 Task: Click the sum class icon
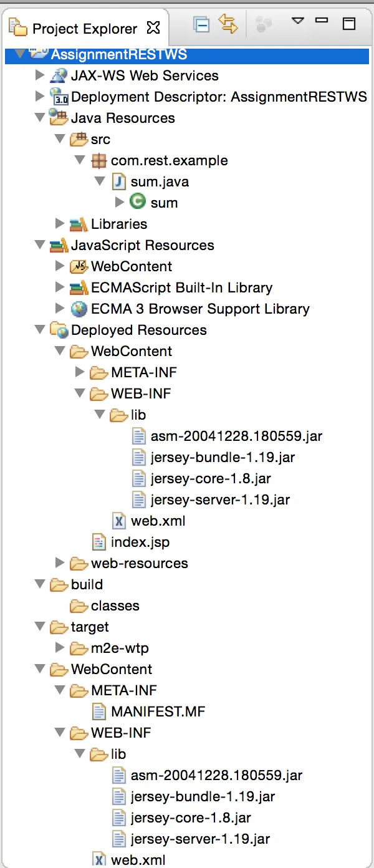tap(138, 202)
